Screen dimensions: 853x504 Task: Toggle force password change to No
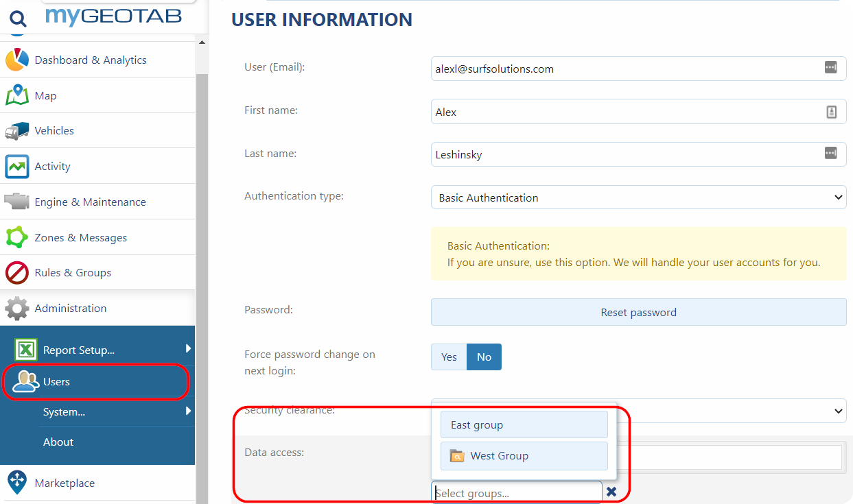484,357
